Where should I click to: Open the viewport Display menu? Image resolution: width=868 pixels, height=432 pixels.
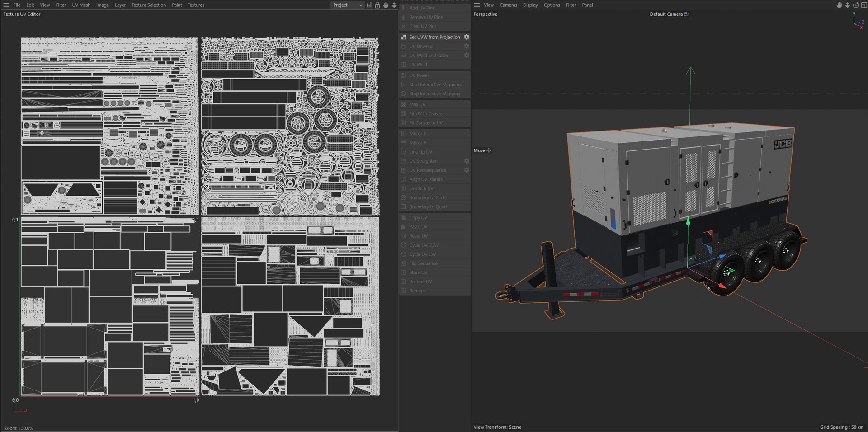click(x=530, y=5)
